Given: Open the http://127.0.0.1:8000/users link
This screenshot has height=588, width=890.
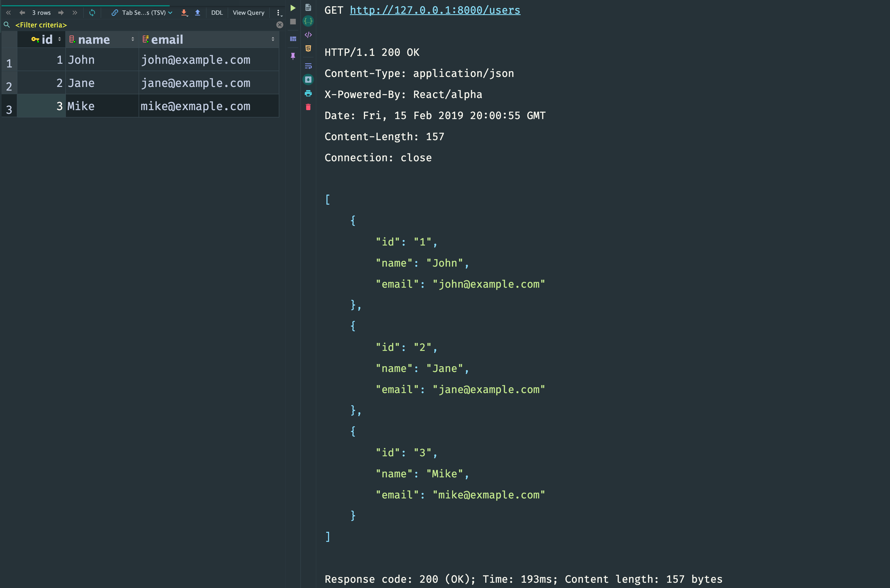Looking at the screenshot, I should 435,10.
